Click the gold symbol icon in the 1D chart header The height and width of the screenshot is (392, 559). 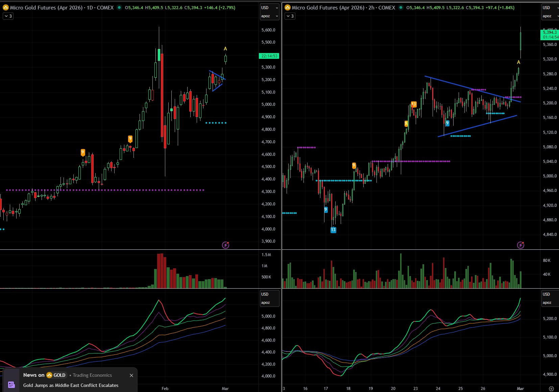pos(6,7)
